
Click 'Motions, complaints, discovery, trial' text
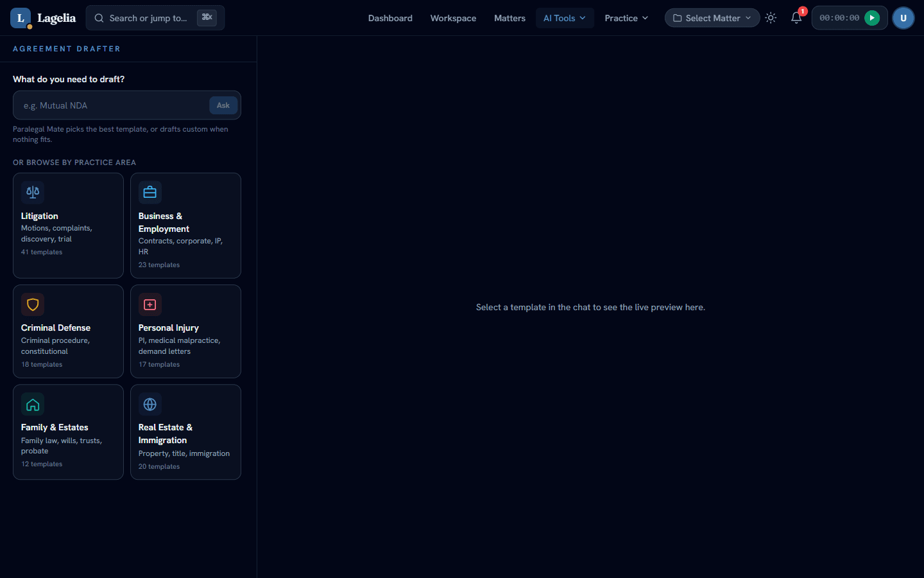[x=56, y=234]
